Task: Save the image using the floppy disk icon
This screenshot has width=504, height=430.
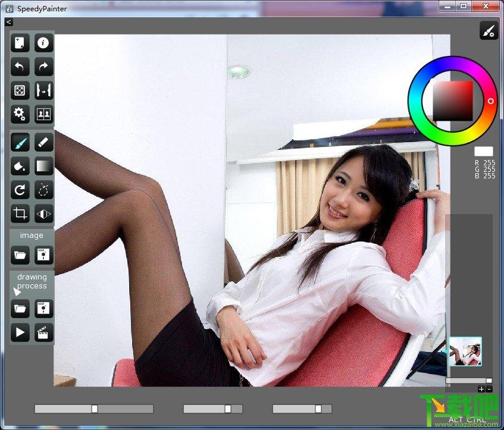Action: pos(44,255)
